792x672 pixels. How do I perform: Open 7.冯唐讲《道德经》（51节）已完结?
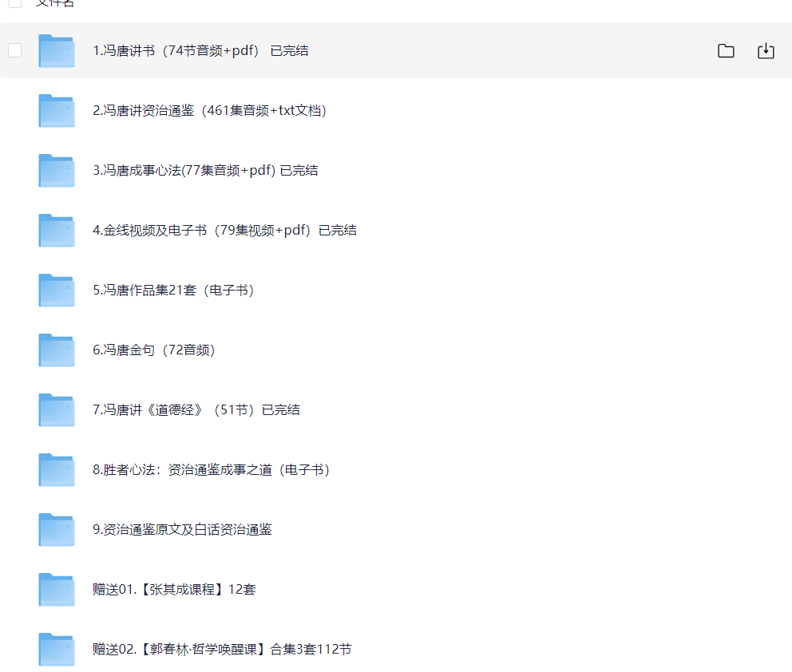(x=196, y=410)
